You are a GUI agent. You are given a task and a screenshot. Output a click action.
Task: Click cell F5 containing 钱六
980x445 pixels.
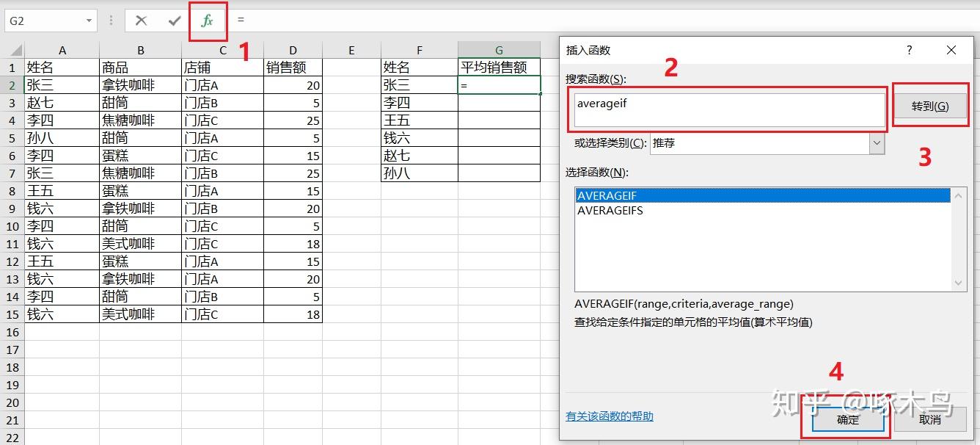pos(420,138)
